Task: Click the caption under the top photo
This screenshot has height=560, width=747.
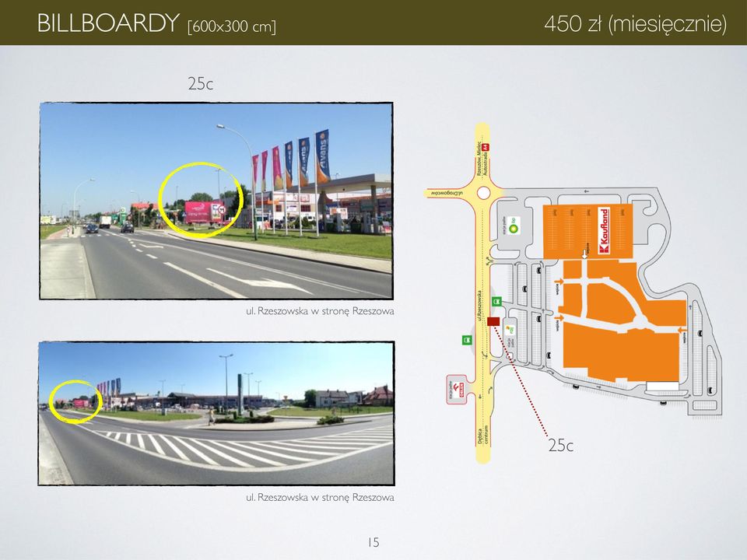Action: point(320,311)
